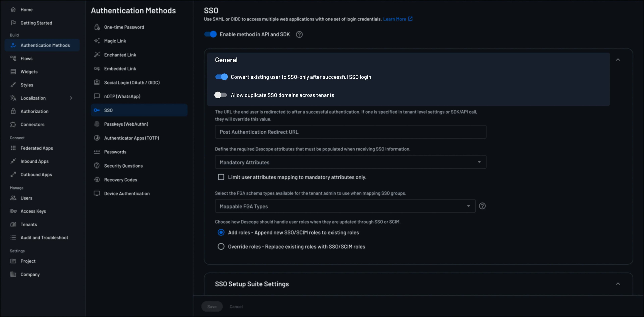Screen dimensions: 644x317
Task: Select the Magic Link authentication method
Action: click(x=115, y=40)
